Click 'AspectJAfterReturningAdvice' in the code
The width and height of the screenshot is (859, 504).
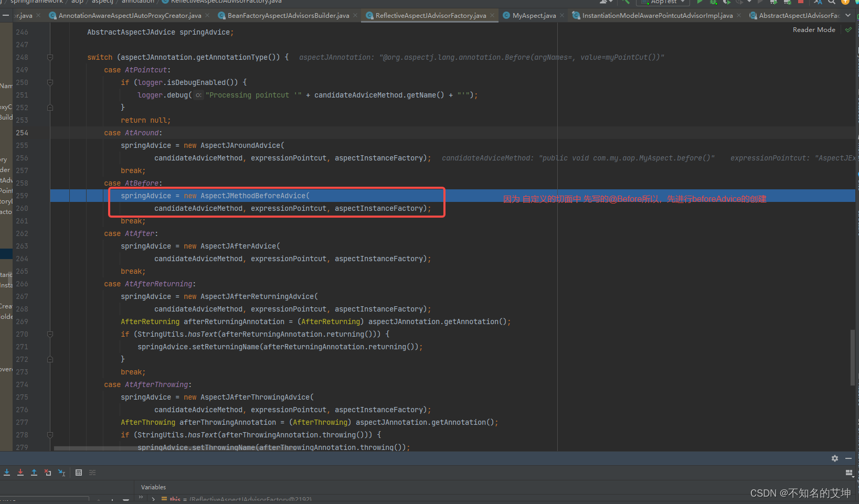pyautogui.click(x=257, y=296)
